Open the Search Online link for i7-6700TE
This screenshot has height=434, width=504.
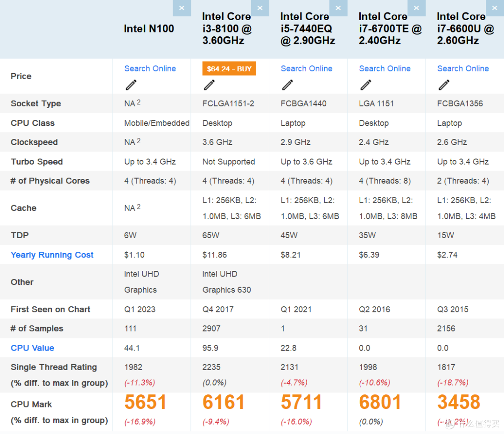pyautogui.click(x=385, y=69)
